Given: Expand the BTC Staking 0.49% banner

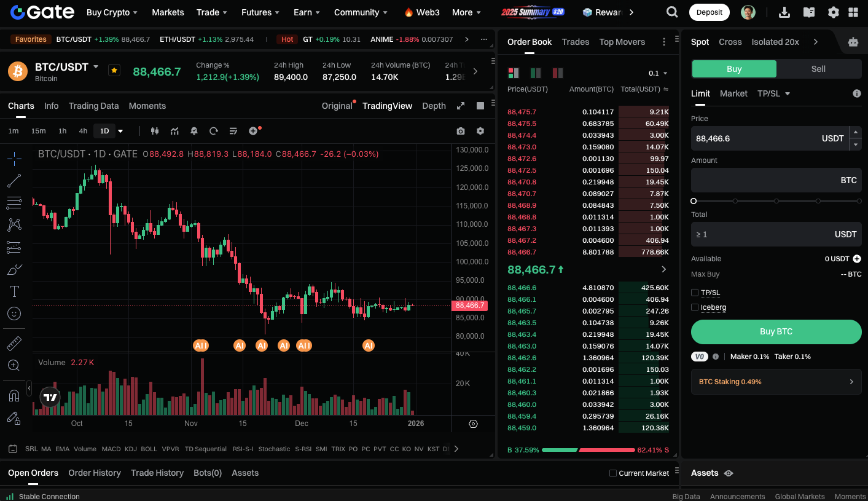Looking at the screenshot, I should [776, 382].
